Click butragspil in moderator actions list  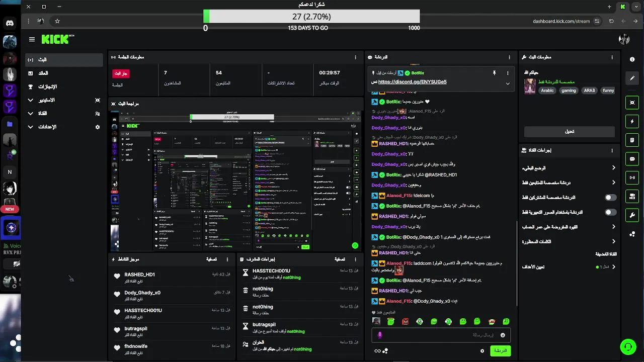point(264,325)
